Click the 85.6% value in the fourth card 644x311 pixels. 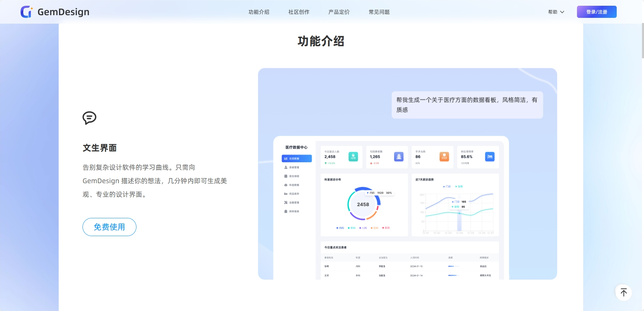pyautogui.click(x=466, y=157)
